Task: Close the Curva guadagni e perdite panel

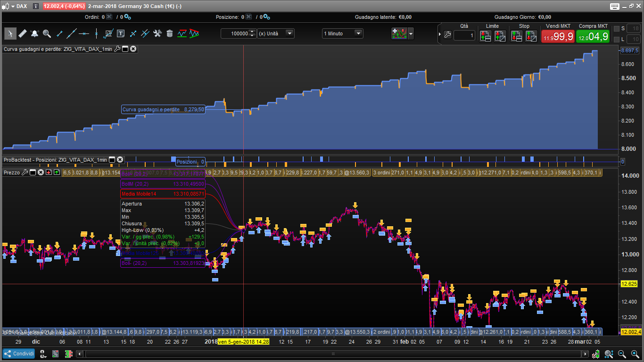Action: tap(133, 49)
